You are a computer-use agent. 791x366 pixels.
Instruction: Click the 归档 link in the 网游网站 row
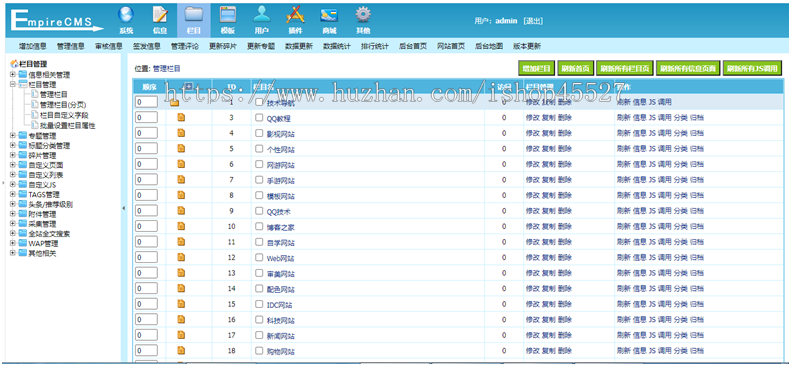pos(697,164)
